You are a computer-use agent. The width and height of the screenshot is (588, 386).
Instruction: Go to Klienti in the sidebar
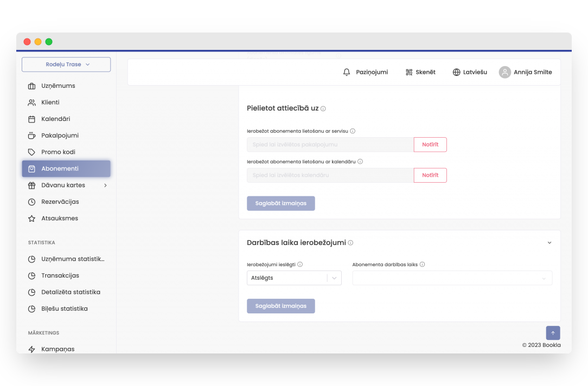(50, 102)
